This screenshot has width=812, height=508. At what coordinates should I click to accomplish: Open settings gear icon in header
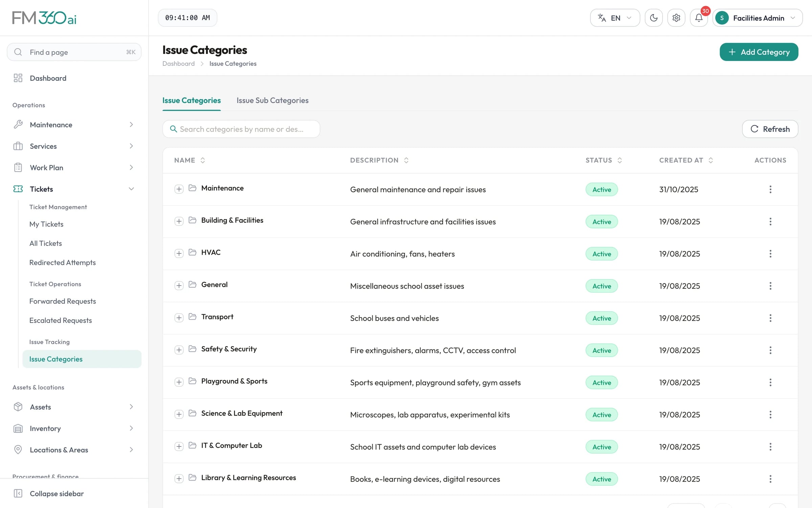676,18
